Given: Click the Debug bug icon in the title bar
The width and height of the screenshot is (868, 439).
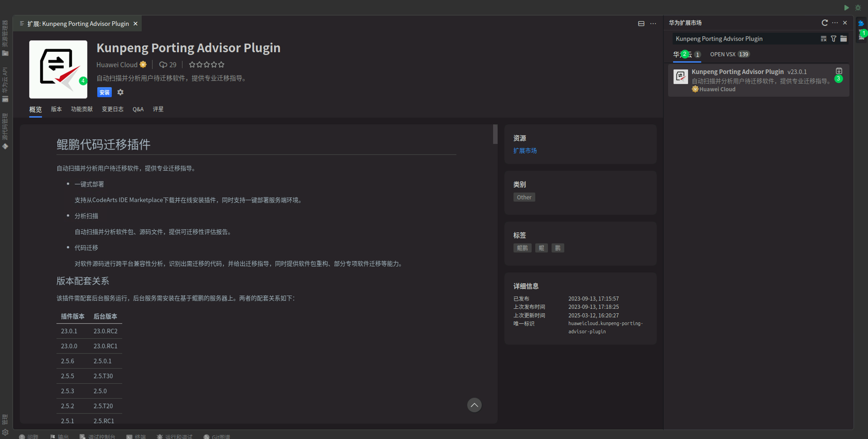Looking at the screenshot, I should (x=858, y=8).
